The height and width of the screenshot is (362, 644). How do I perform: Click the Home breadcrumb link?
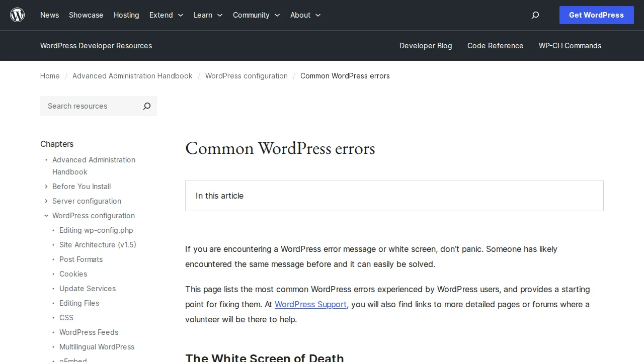[50, 76]
